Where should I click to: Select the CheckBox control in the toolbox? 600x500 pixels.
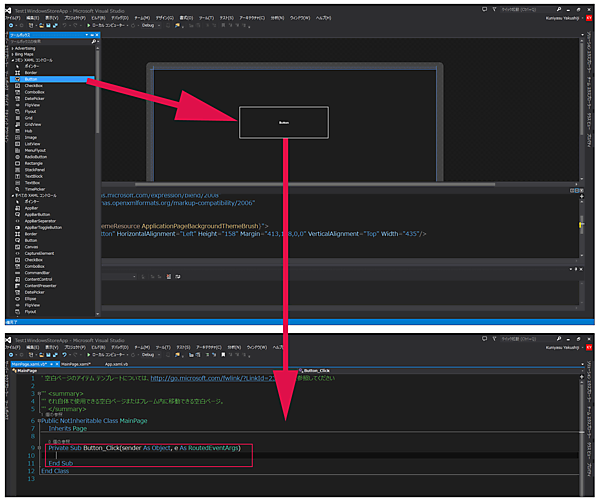tap(33, 85)
